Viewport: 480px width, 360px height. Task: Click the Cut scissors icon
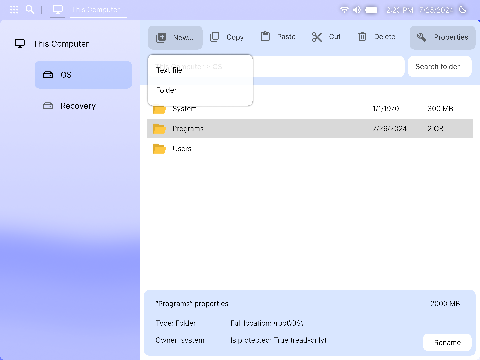click(317, 37)
